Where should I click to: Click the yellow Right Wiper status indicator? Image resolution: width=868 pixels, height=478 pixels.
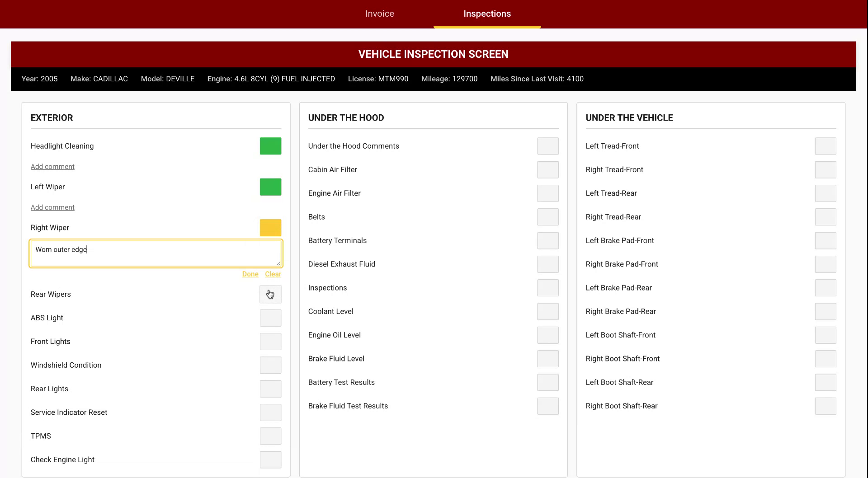pyautogui.click(x=270, y=227)
